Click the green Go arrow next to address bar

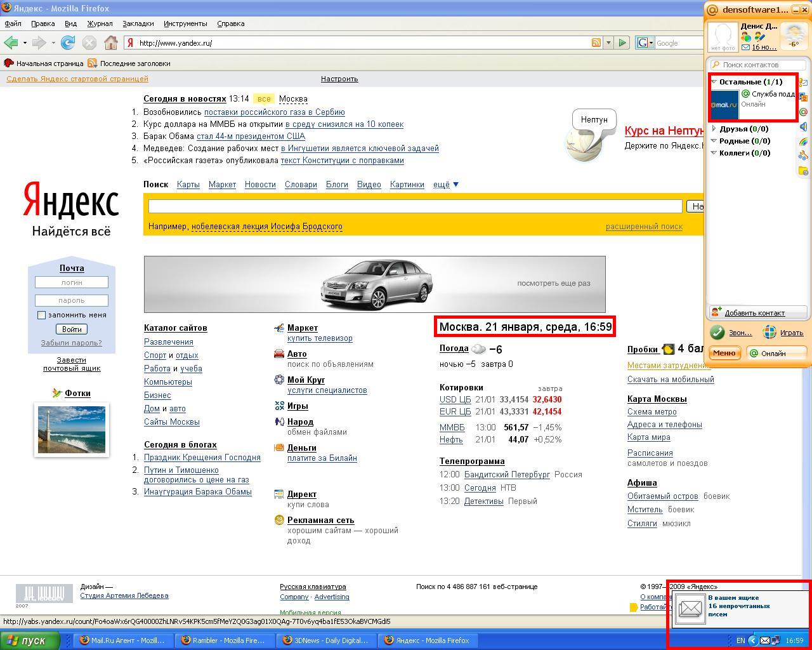pyautogui.click(x=622, y=43)
